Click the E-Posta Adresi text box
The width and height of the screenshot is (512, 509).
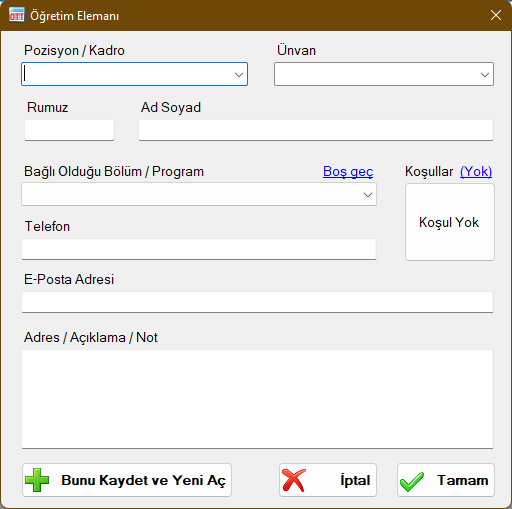click(x=257, y=302)
